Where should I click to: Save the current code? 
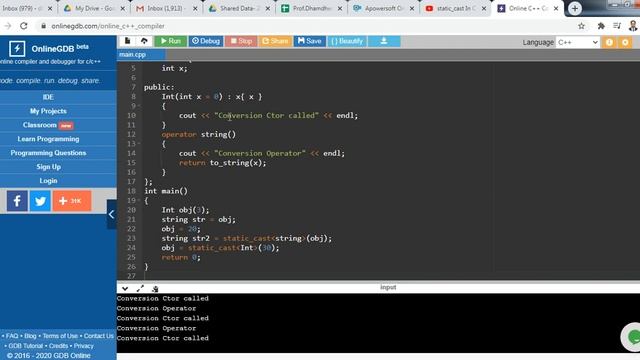point(309,41)
